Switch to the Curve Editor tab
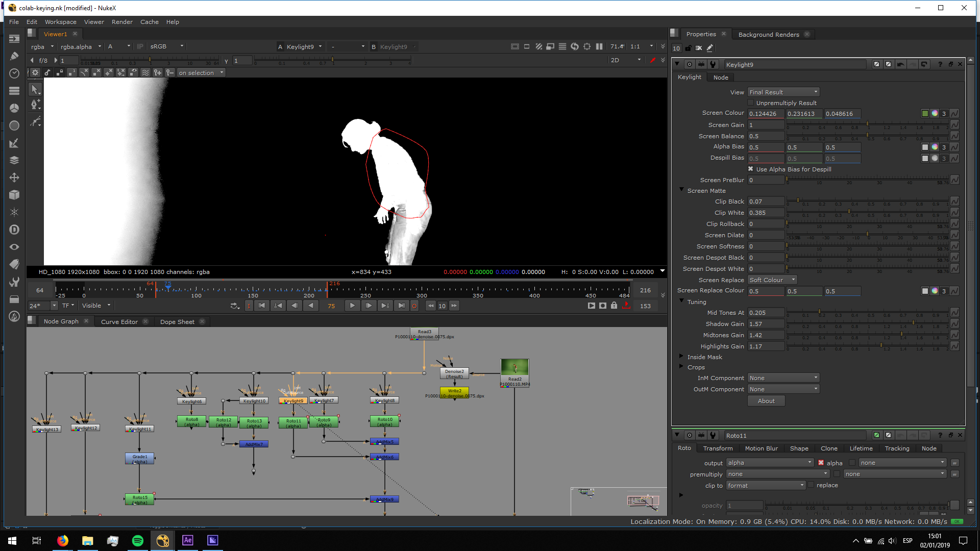This screenshot has width=980, height=551. (119, 322)
